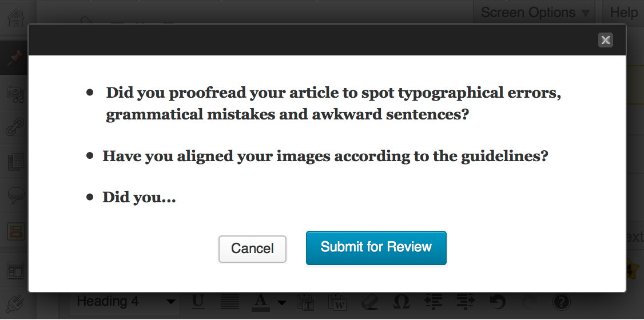Open the Comments speech bubble in the sidebar
The image size is (644, 320).
tap(16, 195)
